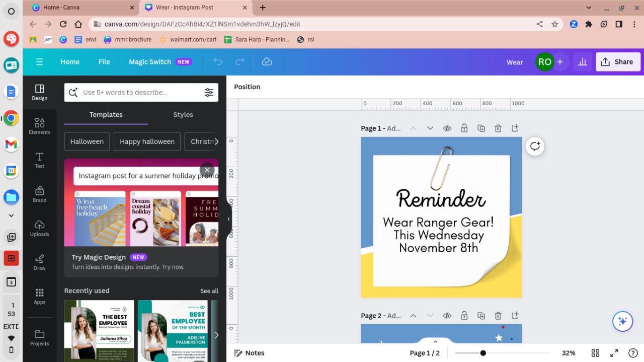Viewport: 644px width, 362px height.
Task: Open the Apps sidebar panel
Action: click(40, 296)
